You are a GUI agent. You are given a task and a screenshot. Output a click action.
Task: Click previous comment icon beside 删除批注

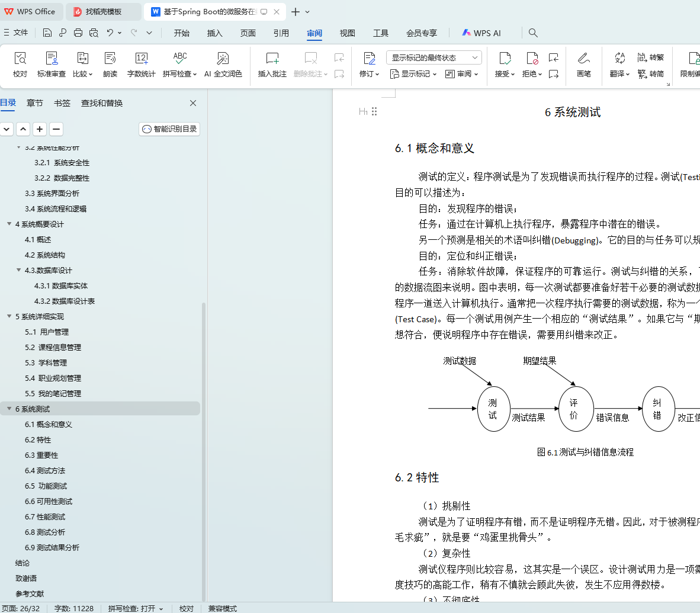coord(339,57)
